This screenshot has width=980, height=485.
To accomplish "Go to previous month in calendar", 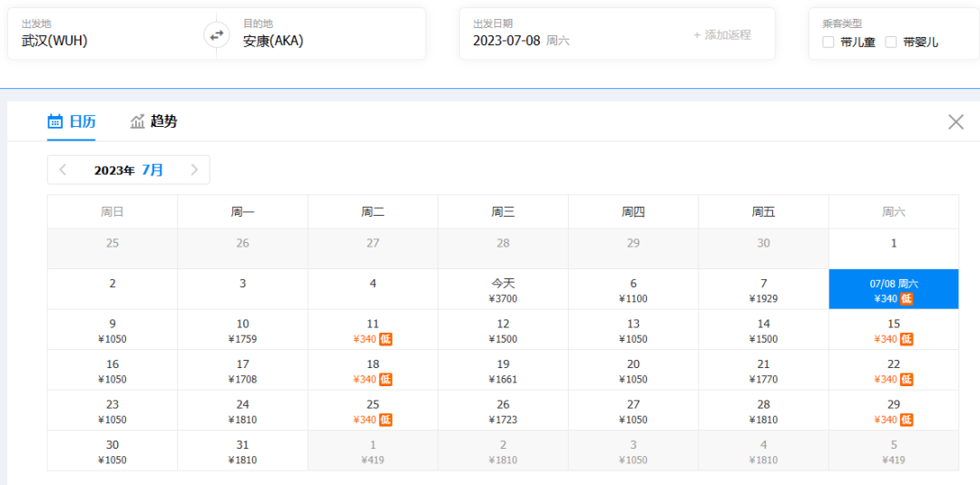I will point(63,170).
